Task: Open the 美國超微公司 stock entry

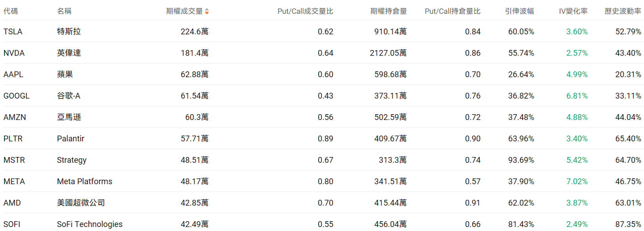Action: [x=81, y=203]
